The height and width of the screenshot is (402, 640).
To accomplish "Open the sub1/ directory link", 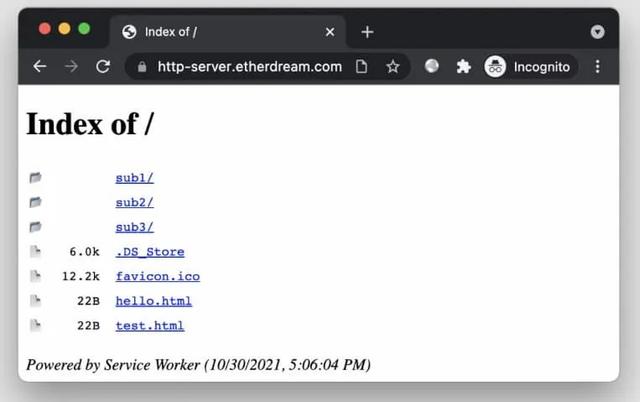I will [134, 178].
